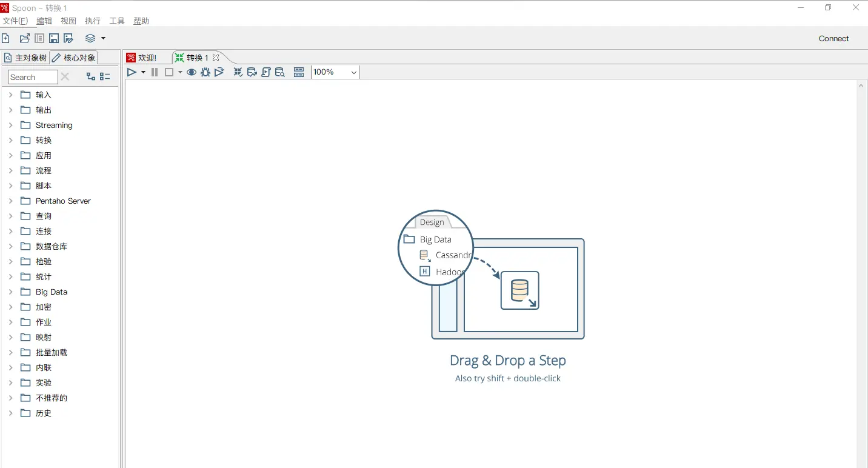Select the 数据仓库 tree row
The height and width of the screenshot is (468, 868).
(x=61, y=246)
